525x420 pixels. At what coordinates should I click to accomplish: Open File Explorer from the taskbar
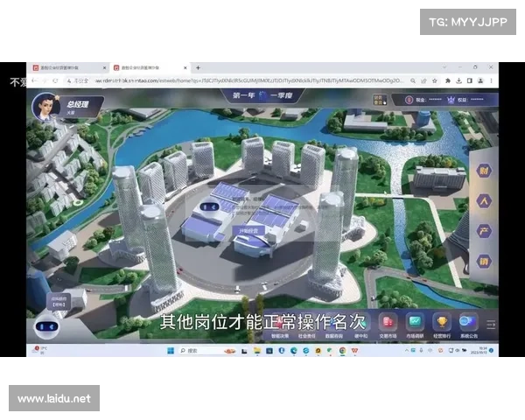(256, 351)
